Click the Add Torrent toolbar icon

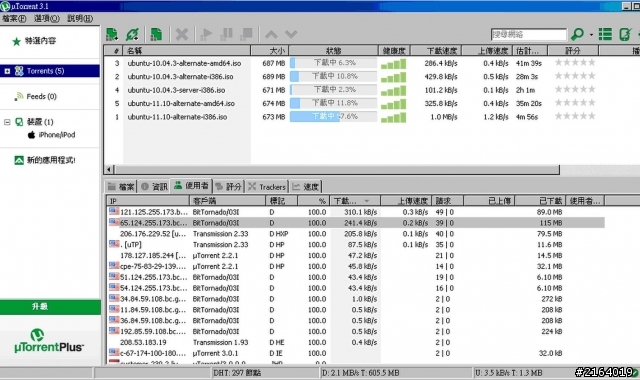(112, 34)
